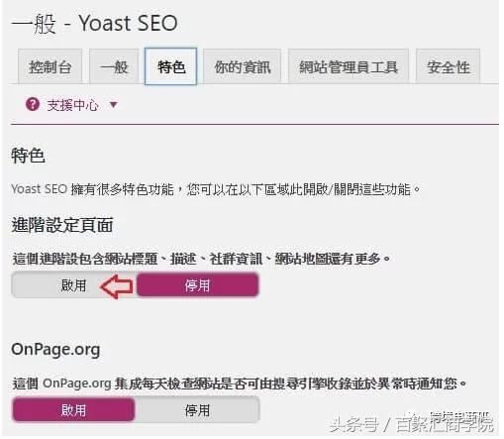Click the 特色 section heading
The image size is (504, 439).
28,156
